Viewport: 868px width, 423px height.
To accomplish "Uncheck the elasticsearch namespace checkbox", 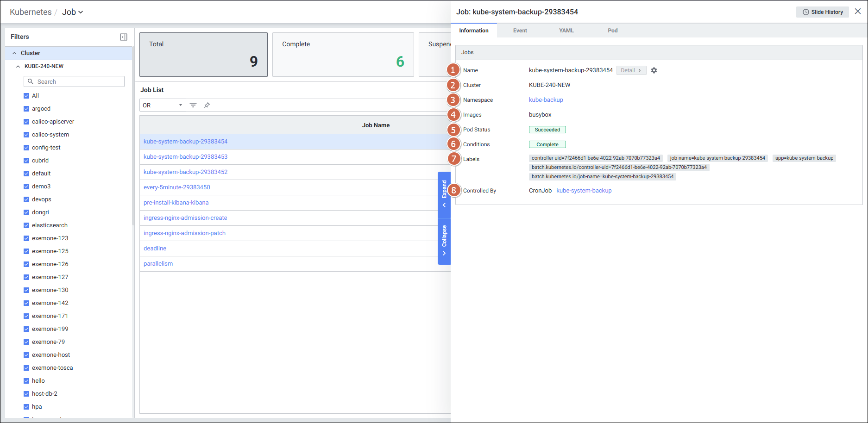I will pos(26,225).
